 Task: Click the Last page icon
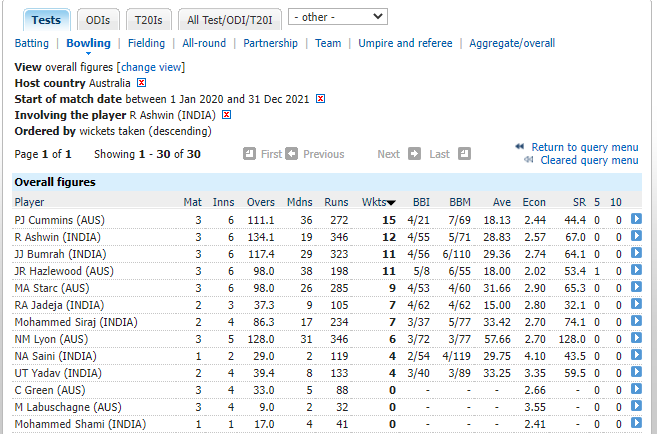pyautogui.click(x=464, y=154)
